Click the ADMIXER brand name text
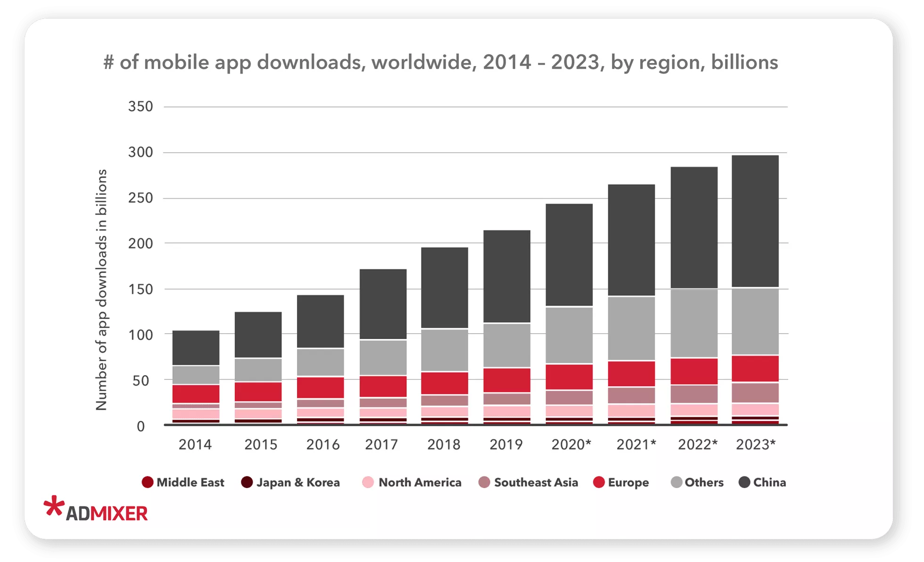Viewport: 924px width, 562px height. click(107, 513)
